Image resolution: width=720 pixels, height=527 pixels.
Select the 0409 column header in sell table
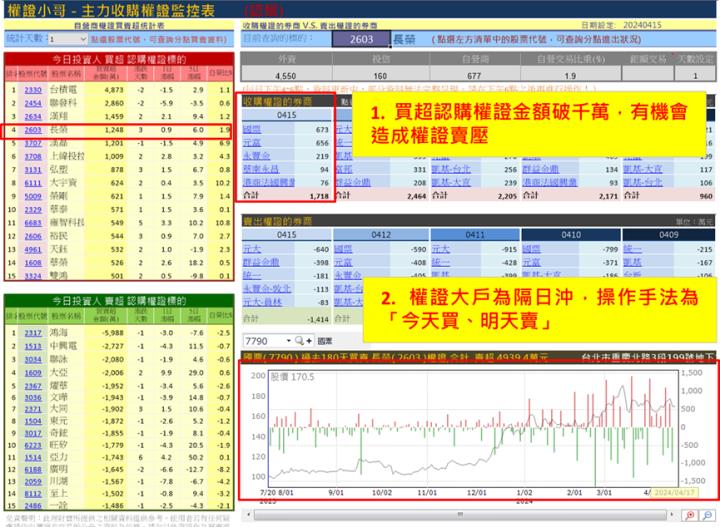pyautogui.click(x=669, y=235)
